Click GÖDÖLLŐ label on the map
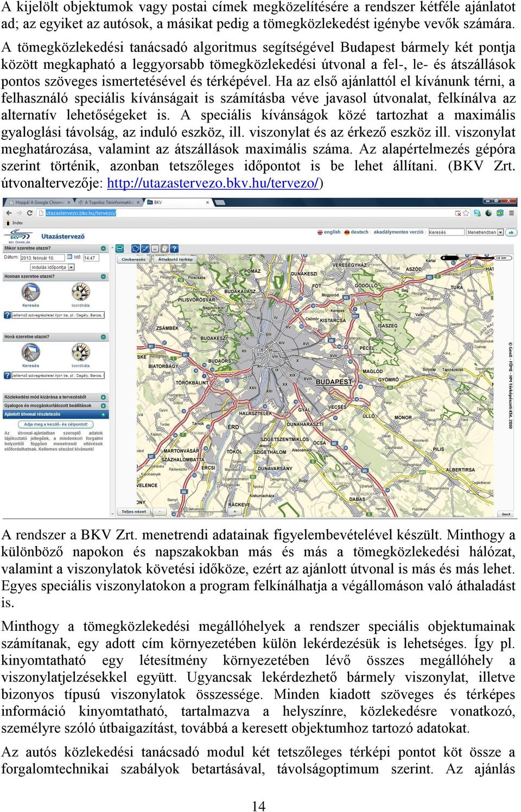This screenshot has width=521, height=812. click(x=366, y=285)
